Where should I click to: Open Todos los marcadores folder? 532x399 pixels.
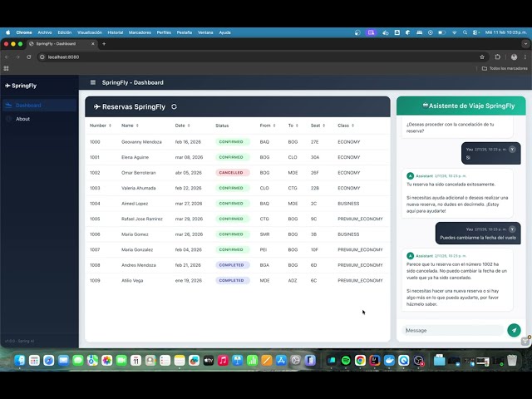click(x=505, y=68)
